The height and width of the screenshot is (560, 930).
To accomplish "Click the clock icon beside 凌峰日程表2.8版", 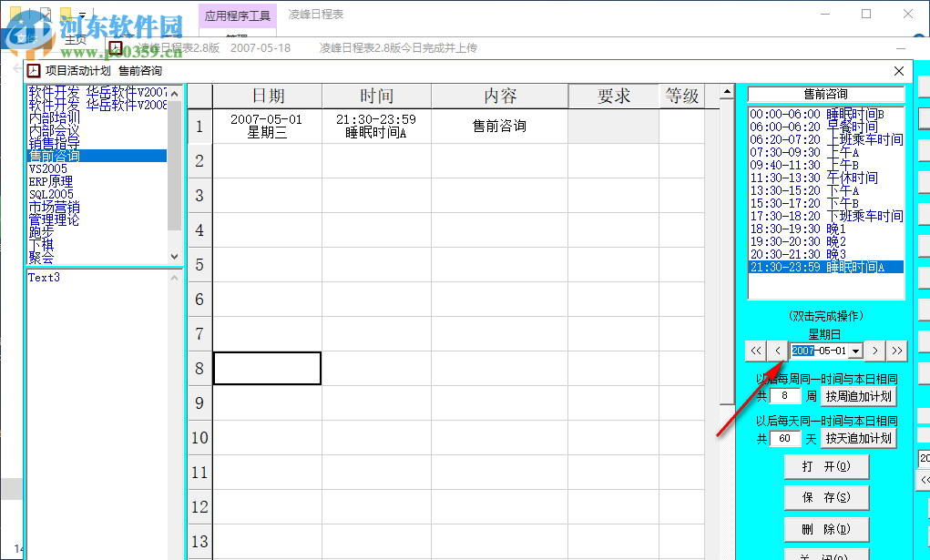I will pos(116,46).
